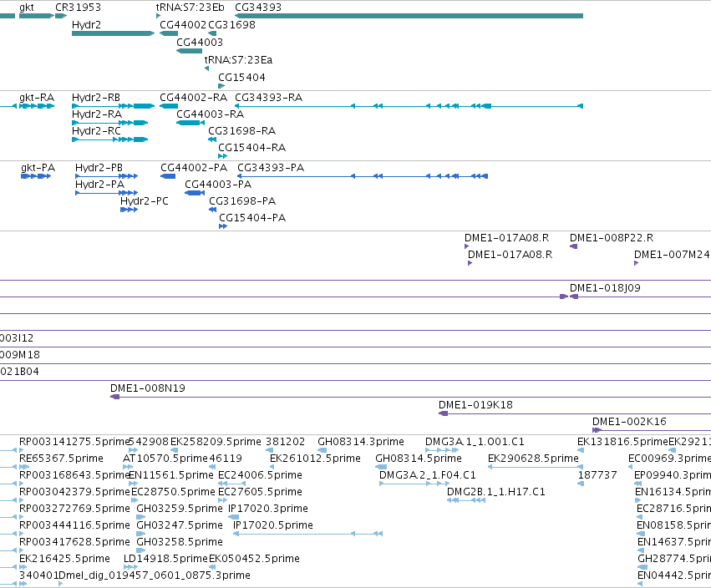The image size is (711, 588).
Task: Select protein Hydr2-PB
Action: [x=107, y=176]
